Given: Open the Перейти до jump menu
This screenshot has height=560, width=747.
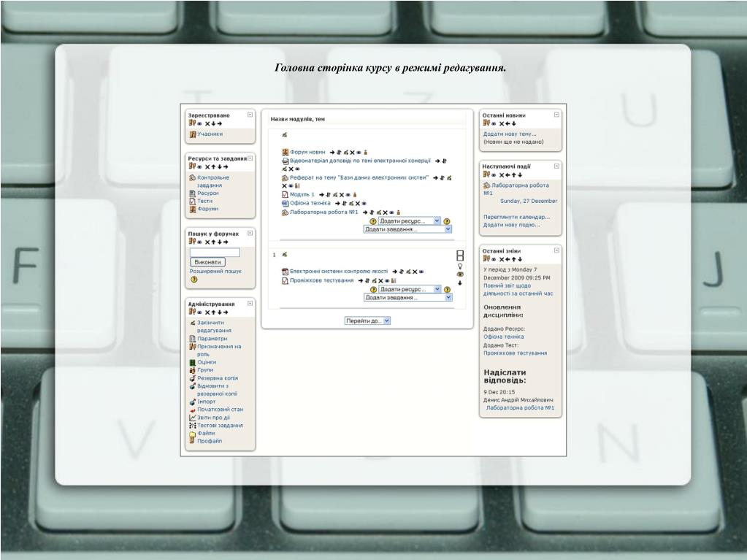Looking at the screenshot, I should click(368, 321).
